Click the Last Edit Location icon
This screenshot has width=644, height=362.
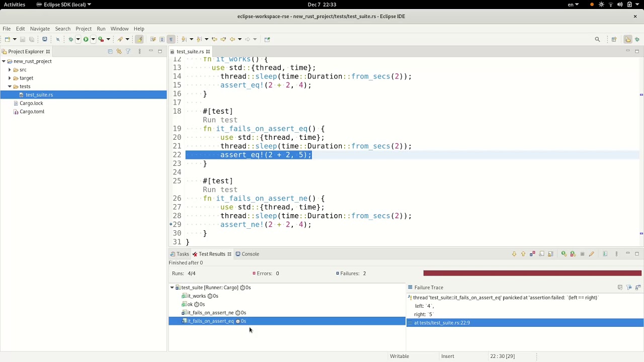[x=214, y=39]
